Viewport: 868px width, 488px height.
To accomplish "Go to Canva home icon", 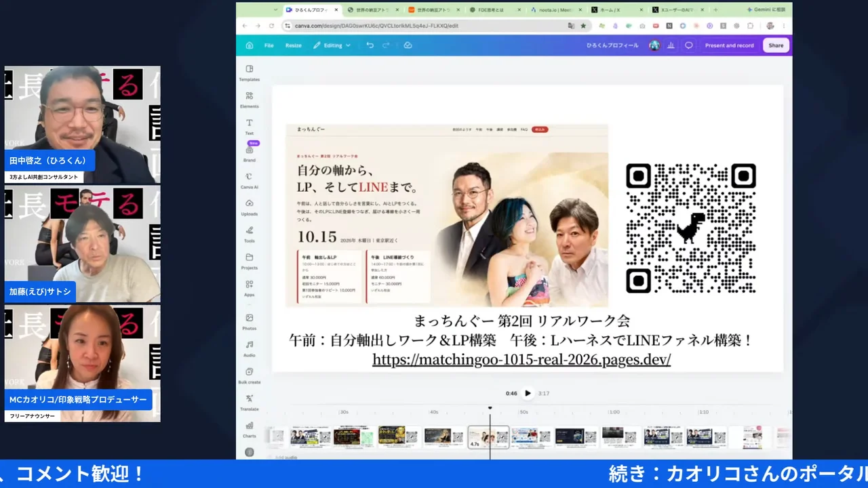I will pyautogui.click(x=250, y=45).
